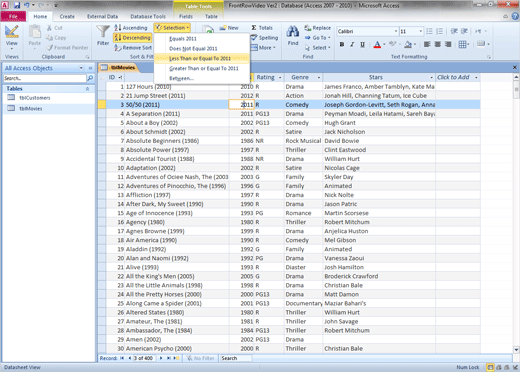The image size is (520, 372).
Task: Click the Undo arrow in title bar
Action: [x=27, y=5]
